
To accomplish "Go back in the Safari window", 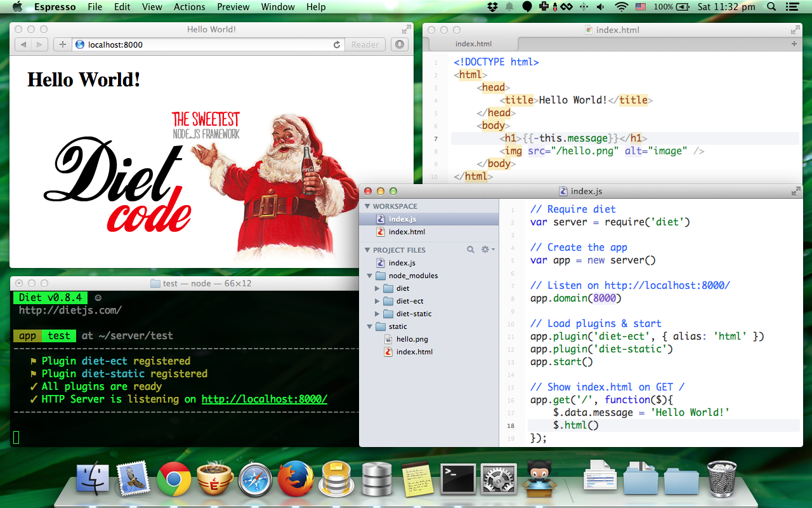I will [23, 44].
